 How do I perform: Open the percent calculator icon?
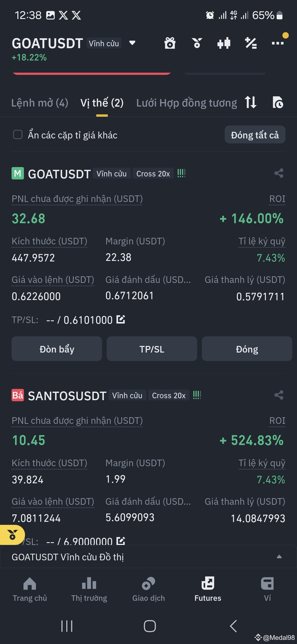[251, 43]
